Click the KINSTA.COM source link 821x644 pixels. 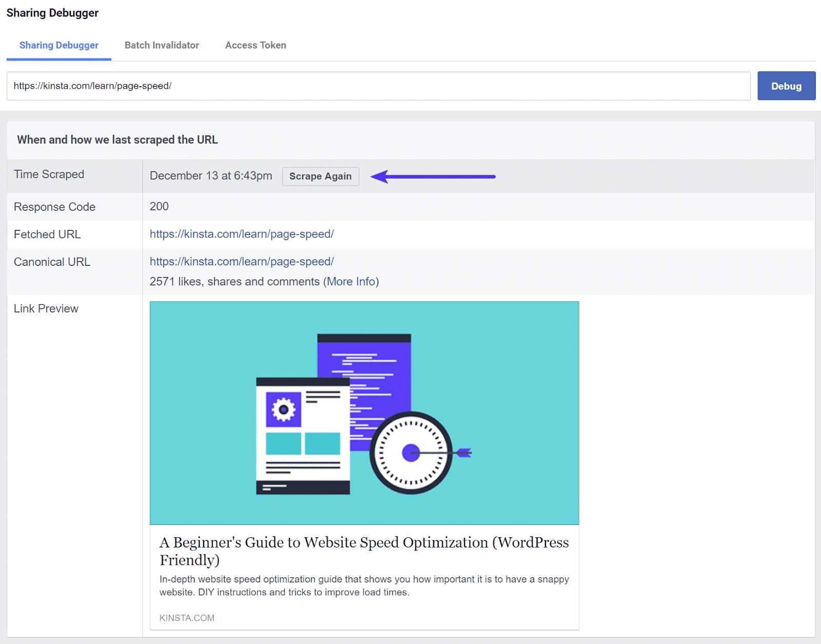pos(186,618)
